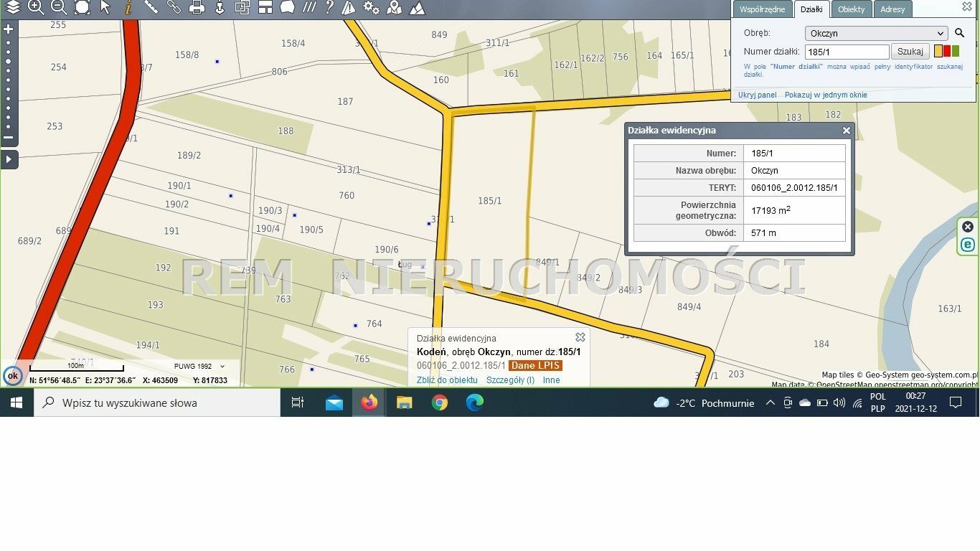Select the zoom in magnifier tool
The width and height of the screenshot is (980, 551).
pos(36,7)
